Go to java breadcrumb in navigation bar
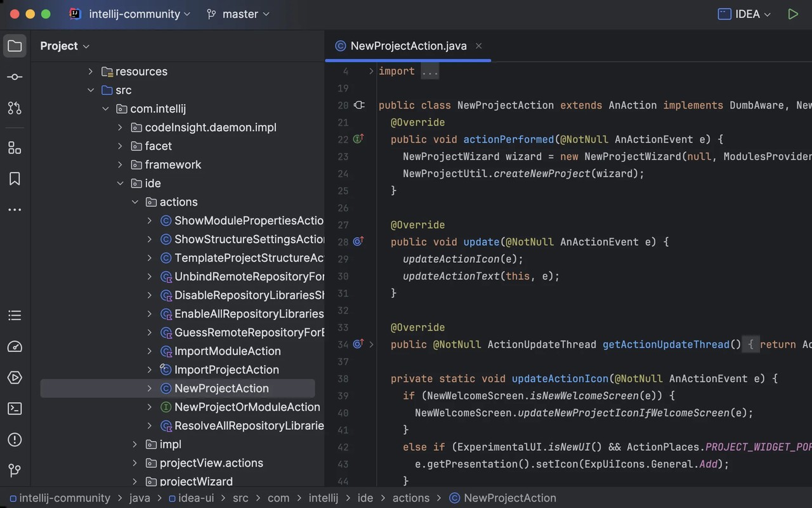 (140, 498)
